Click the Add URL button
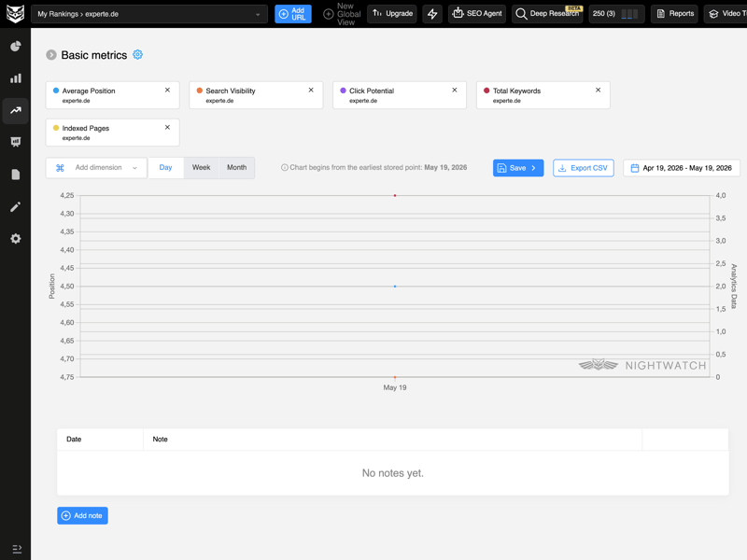747x560 pixels. tap(293, 14)
